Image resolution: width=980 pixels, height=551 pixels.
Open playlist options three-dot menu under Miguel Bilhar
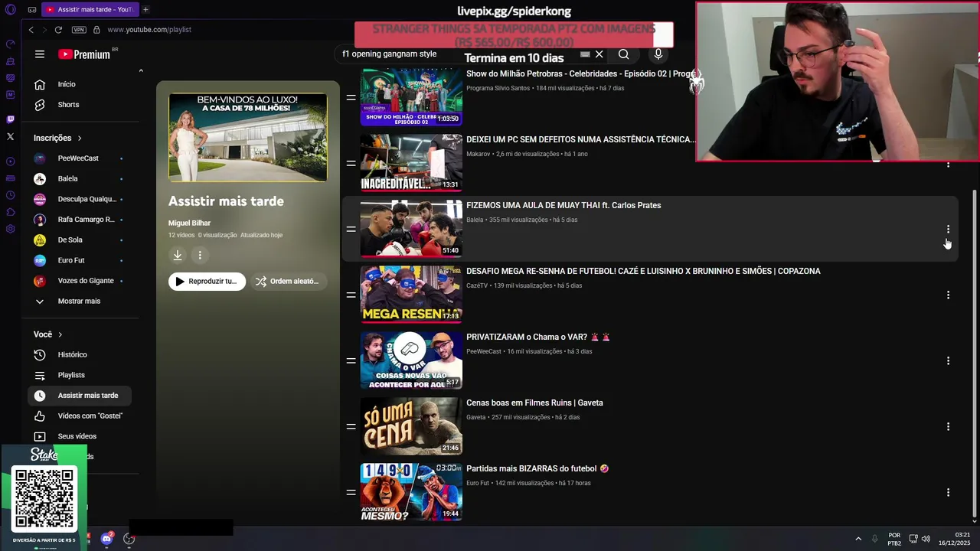pyautogui.click(x=200, y=255)
